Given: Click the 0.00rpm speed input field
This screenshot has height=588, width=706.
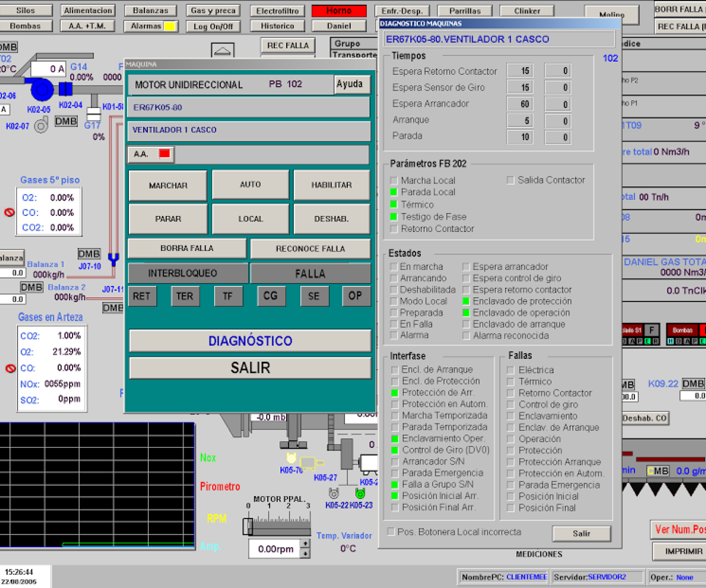Looking at the screenshot, I should [x=275, y=548].
